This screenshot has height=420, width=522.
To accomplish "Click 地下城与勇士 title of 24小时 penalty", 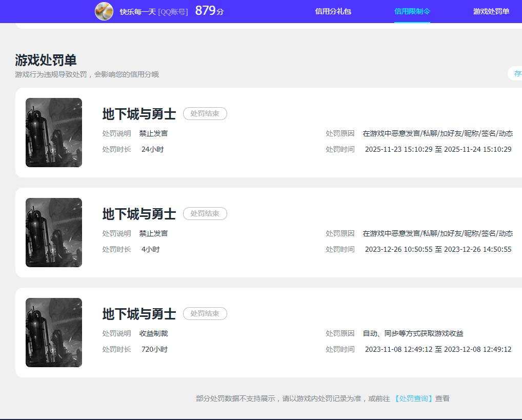I will click(x=139, y=114).
